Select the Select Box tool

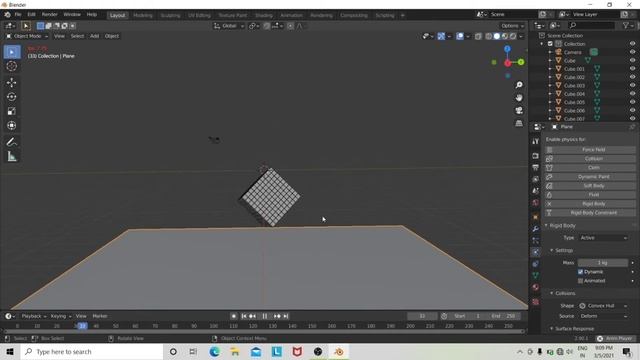tap(12, 52)
